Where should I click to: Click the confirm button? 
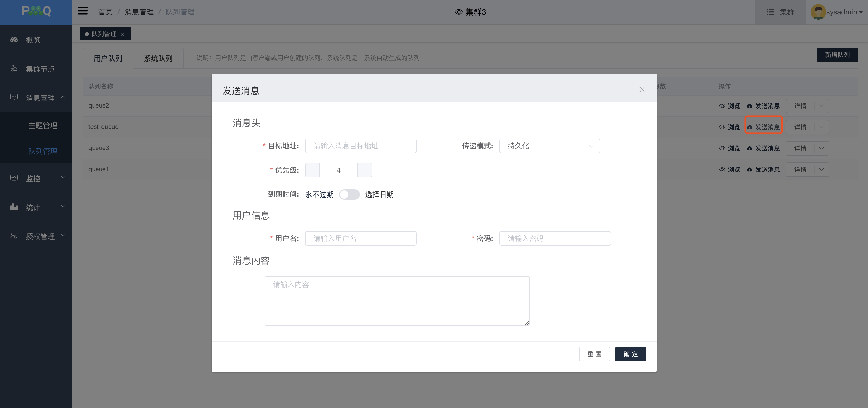coord(630,354)
